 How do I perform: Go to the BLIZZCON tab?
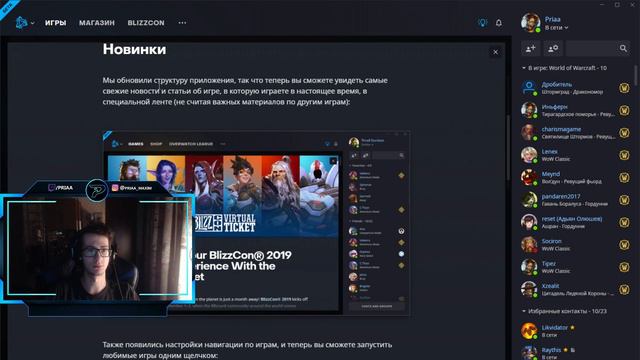(x=146, y=23)
